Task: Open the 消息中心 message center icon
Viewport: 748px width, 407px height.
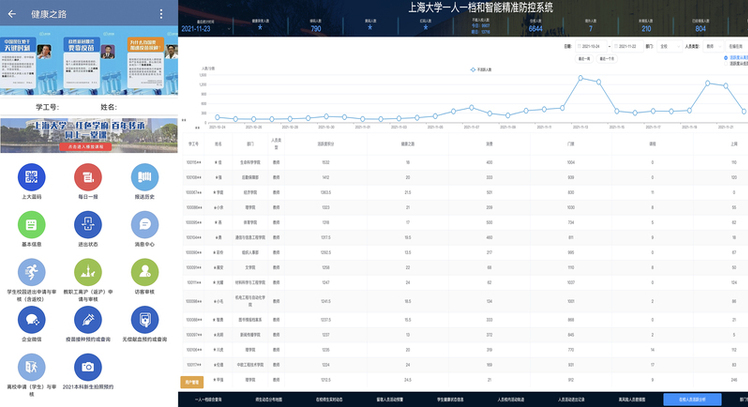Action: [x=145, y=224]
